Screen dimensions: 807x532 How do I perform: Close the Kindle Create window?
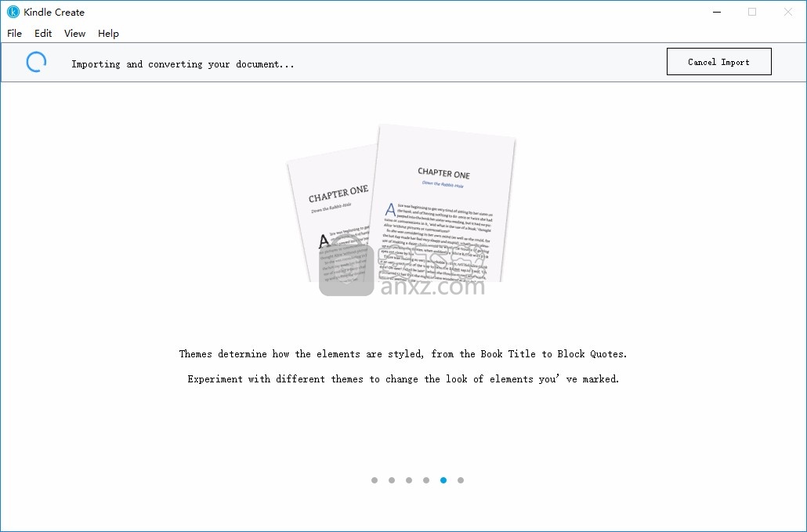click(788, 12)
